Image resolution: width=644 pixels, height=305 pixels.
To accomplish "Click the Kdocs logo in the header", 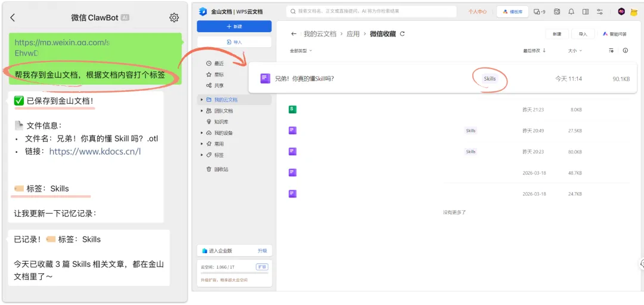I will 203,11.
